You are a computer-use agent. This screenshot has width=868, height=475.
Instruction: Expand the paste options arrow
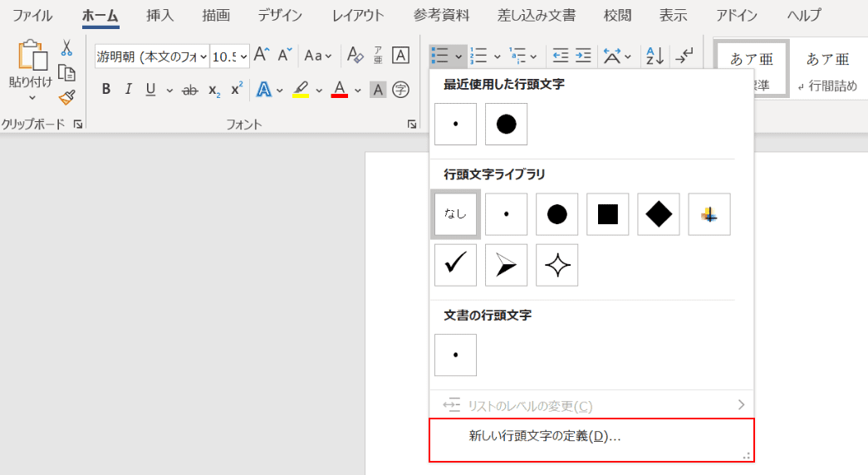[32, 98]
